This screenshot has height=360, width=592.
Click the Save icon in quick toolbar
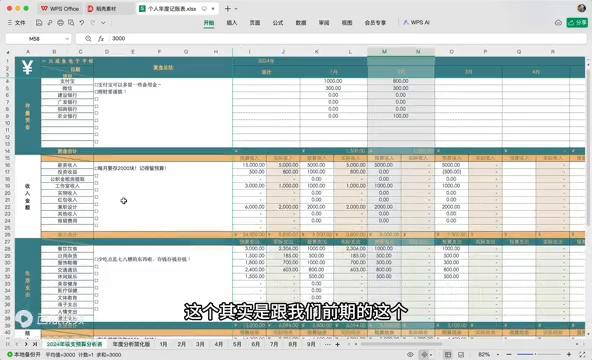click(39, 23)
